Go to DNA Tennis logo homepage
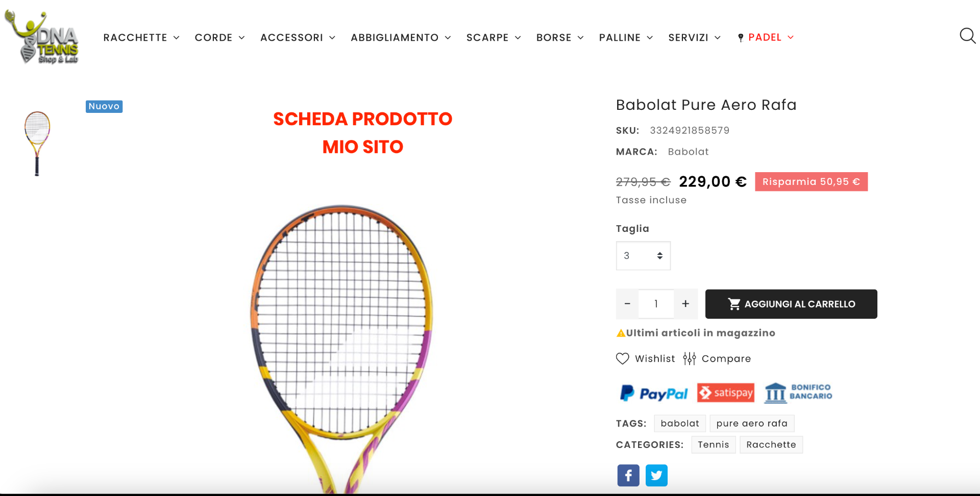Image resolution: width=980 pixels, height=496 pixels. click(41, 37)
